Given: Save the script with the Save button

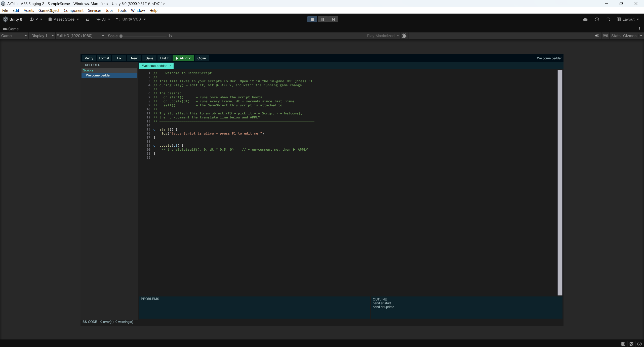Looking at the screenshot, I should click(149, 58).
